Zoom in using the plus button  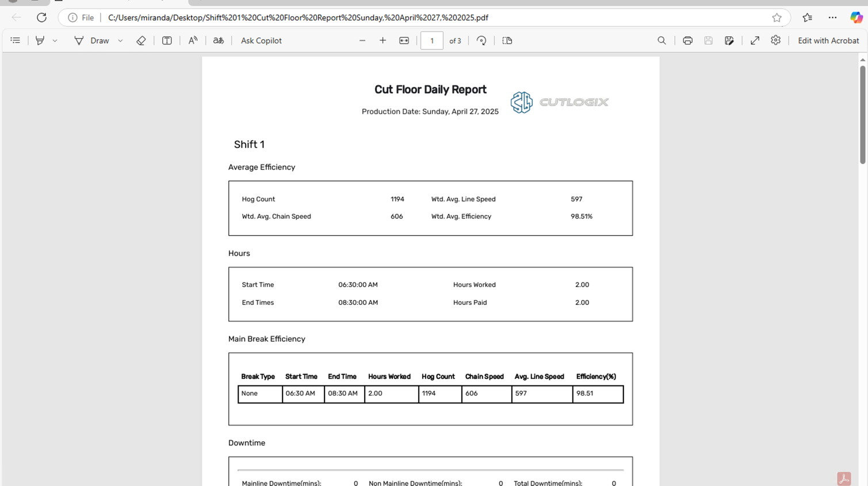coord(383,41)
